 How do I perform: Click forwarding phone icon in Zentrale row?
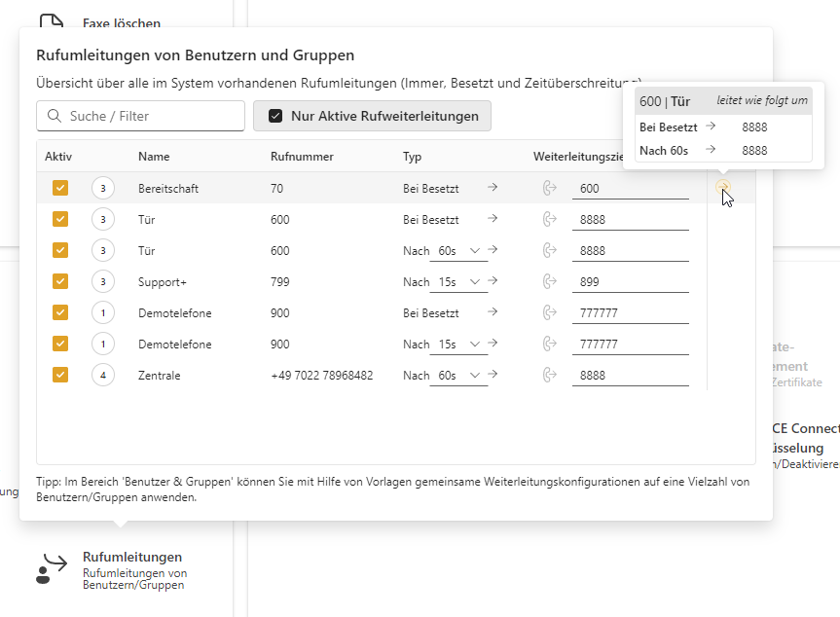[x=550, y=375]
